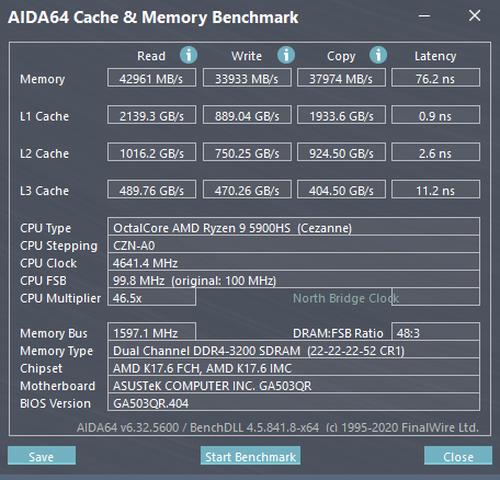This screenshot has width=500, height=480.
Task: Close the AIDA64 benchmark window
Action: coord(474,16)
